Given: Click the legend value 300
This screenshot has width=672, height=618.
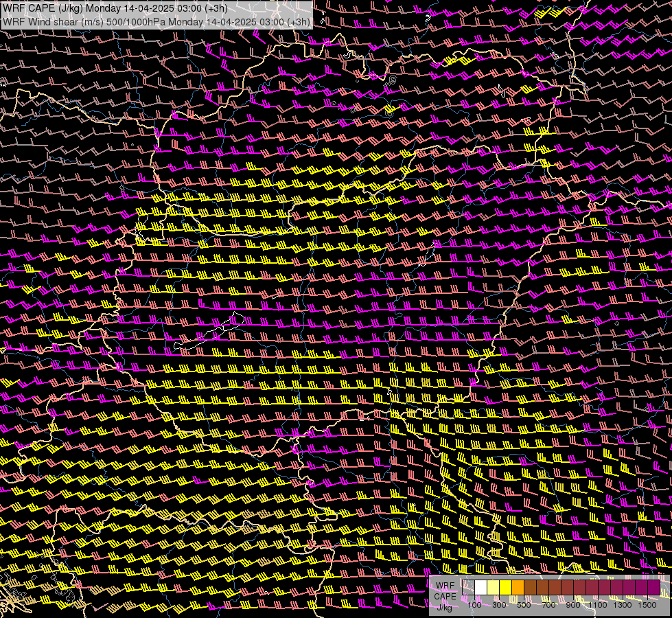Looking at the screenshot, I should coord(499,605).
